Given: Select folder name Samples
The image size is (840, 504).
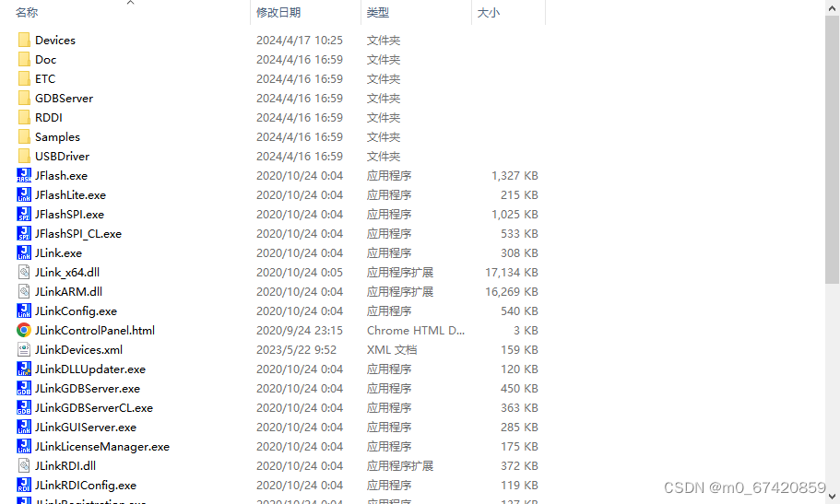Looking at the screenshot, I should coord(57,137).
